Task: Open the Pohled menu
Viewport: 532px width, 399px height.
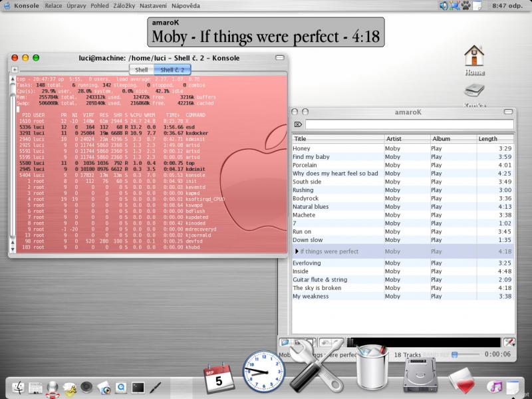Action: [x=100, y=6]
